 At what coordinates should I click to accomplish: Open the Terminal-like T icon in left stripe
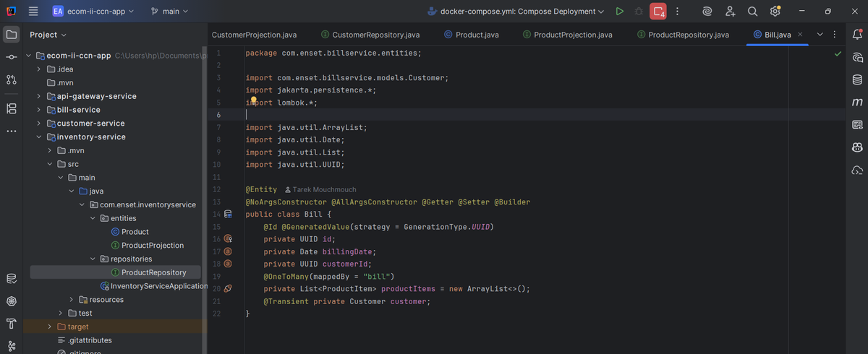[11, 323]
